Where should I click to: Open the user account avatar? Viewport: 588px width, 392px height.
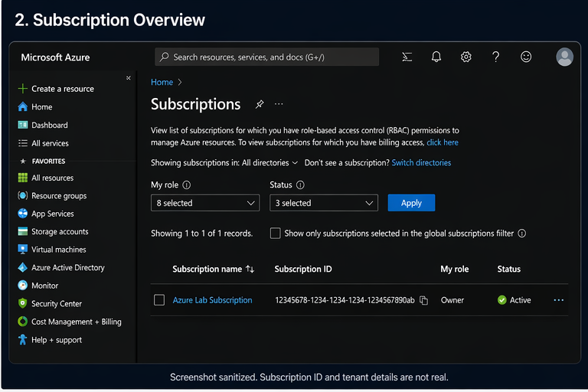point(564,57)
